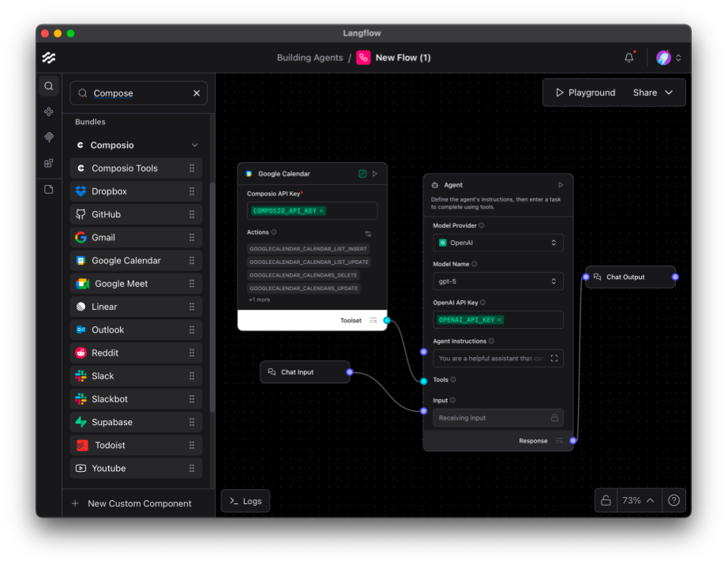
Task: Open the Playground
Action: (x=585, y=92)
